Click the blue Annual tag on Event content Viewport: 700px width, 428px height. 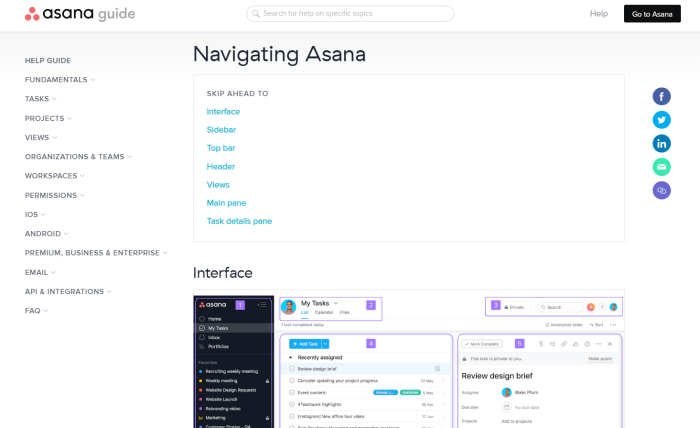point(385,393)
